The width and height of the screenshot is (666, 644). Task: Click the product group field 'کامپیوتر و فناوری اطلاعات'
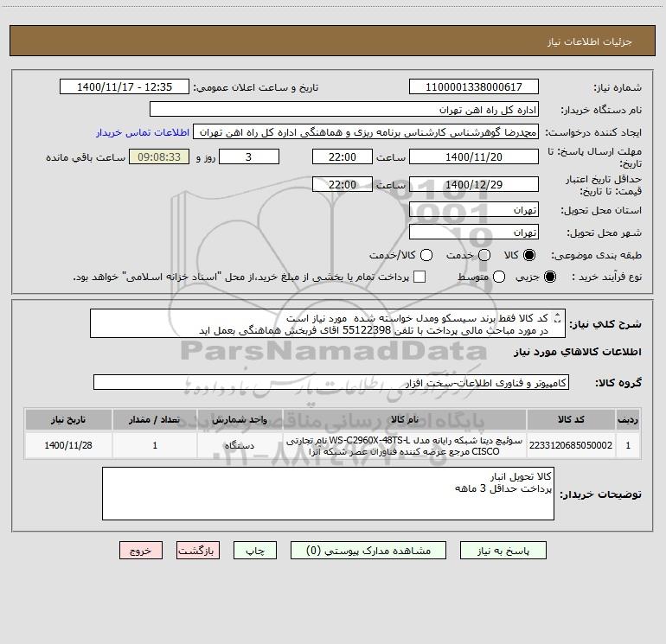tap(331, 382)
